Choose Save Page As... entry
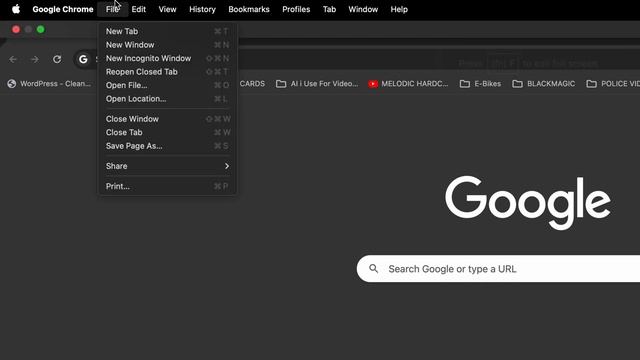The width and height of the screenshot is (640, 360). [x=167, y=146]
